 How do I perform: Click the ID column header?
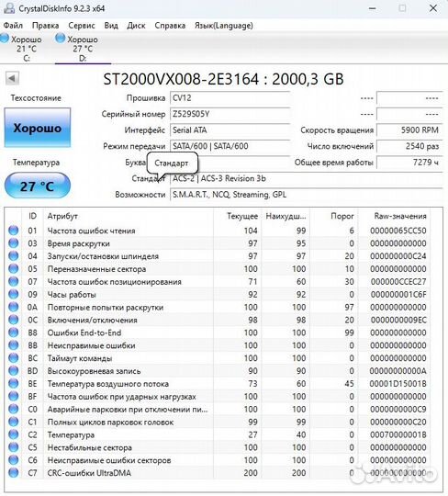pos(32,216)
